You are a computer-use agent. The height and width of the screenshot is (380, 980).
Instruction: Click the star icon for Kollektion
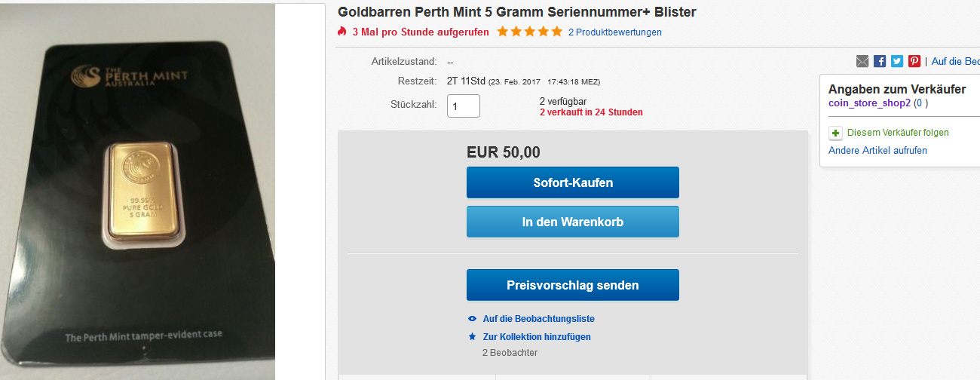472,337
